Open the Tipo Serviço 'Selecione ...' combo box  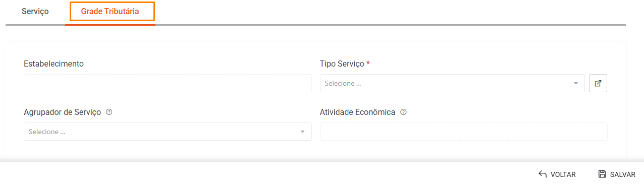tap(452, 83)
